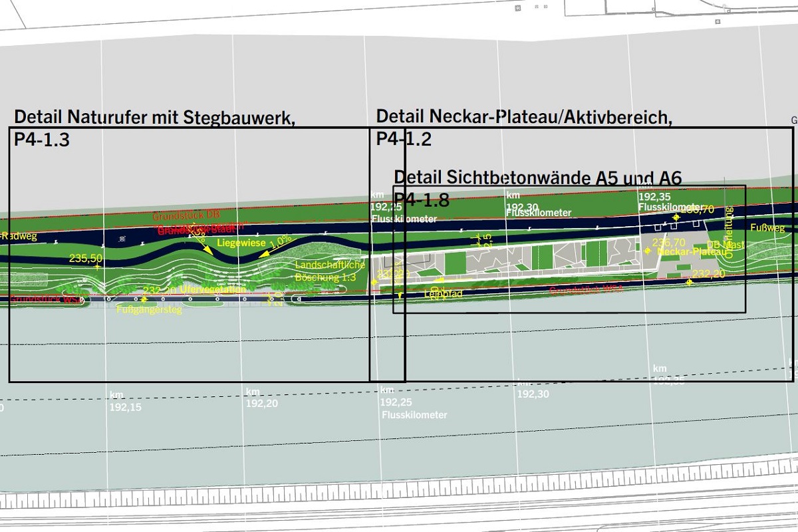Click the 236,70 marker above the Flusskilometer line
This screenshot has height=532, width=798.
click(x=697, y=210)
